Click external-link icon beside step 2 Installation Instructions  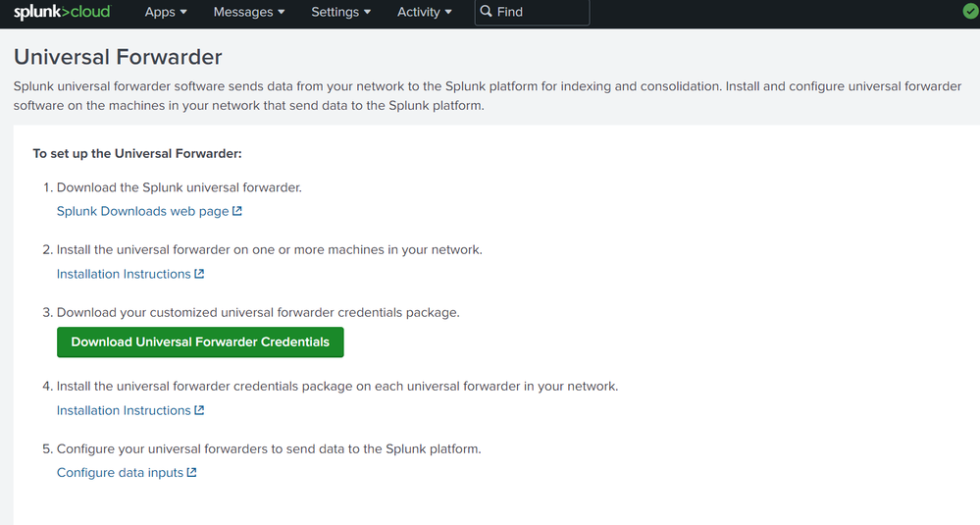tap(199, 274)
